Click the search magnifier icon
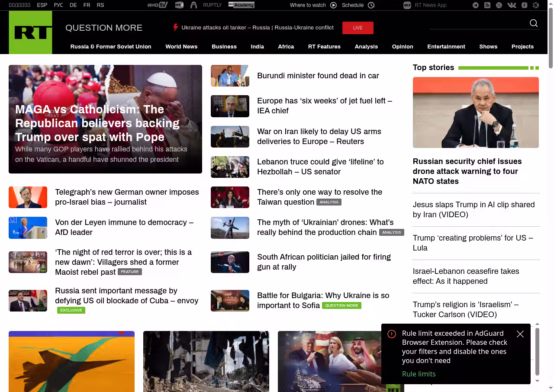 pyautogui.click(x=534, y=23)
